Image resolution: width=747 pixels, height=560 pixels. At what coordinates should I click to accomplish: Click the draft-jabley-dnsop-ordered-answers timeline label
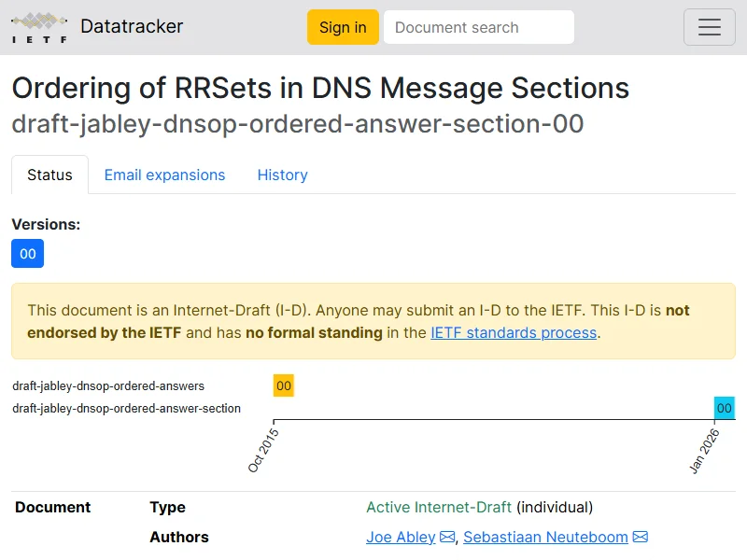(x=108, y=385)
